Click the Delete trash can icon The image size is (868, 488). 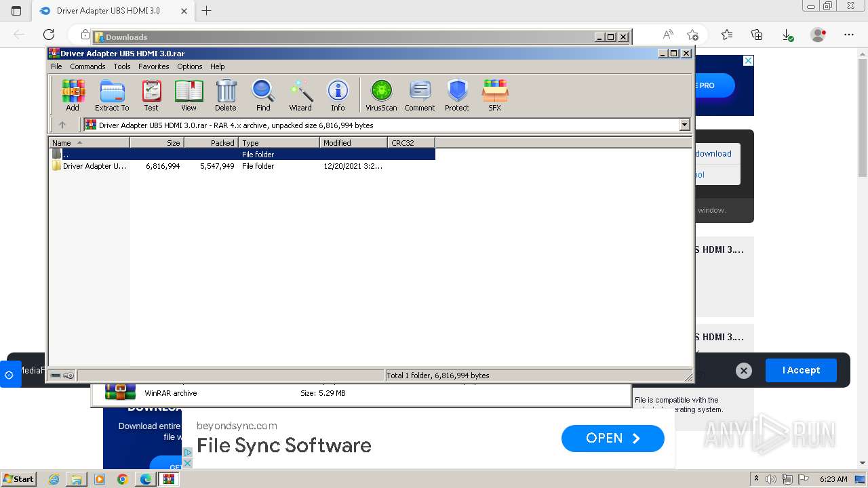point(226,95)
